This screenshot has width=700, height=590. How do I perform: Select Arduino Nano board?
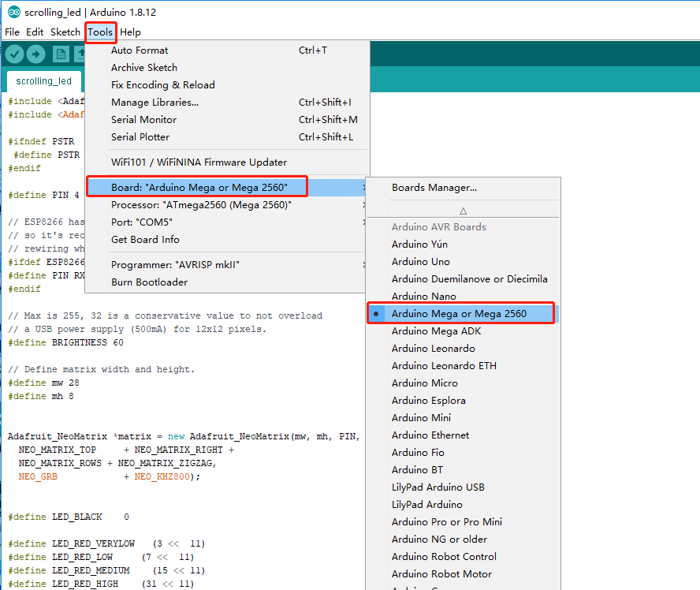[463, 296]
